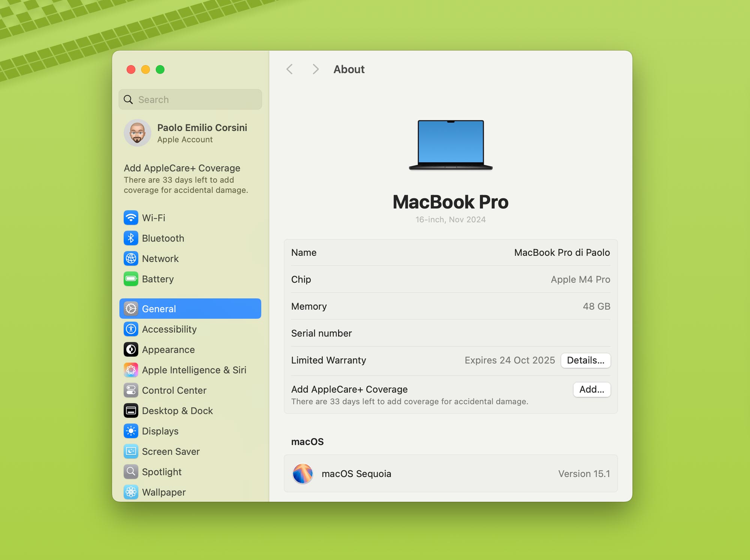Viewport: 750px width, 560px height.
Task: Click the macOS Sequoia label
Action: tap(356, 473)
